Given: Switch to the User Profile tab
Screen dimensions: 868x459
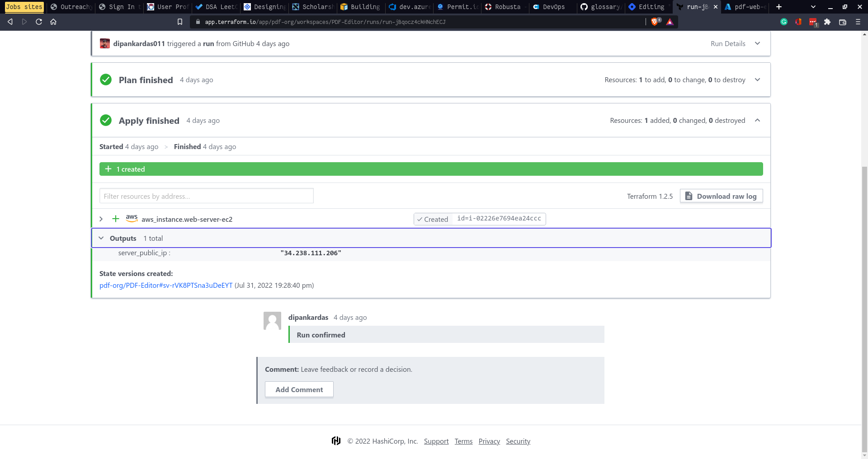Looking at the screenshot, I should [x=168, y=7].
